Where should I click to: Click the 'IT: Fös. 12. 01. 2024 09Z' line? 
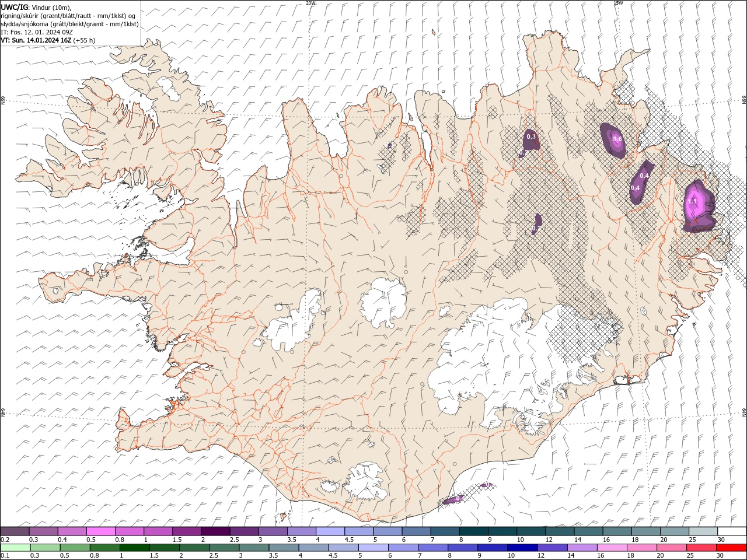coord(36,32)
